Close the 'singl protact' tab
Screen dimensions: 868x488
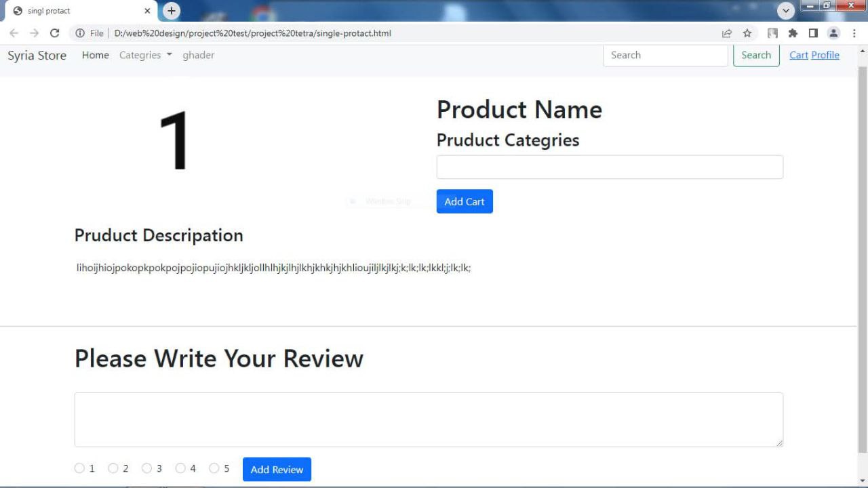[x=147, y=11]
